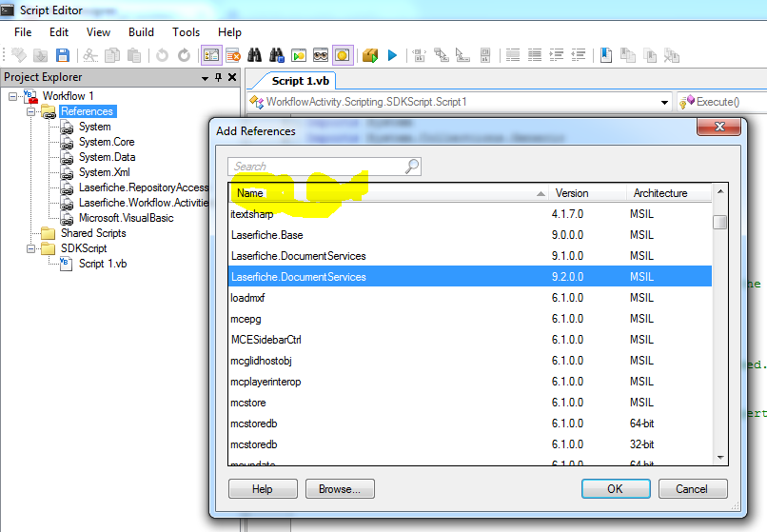The image size is (767, 532).
Task: Click the Build package box icon
Action: 370,55
